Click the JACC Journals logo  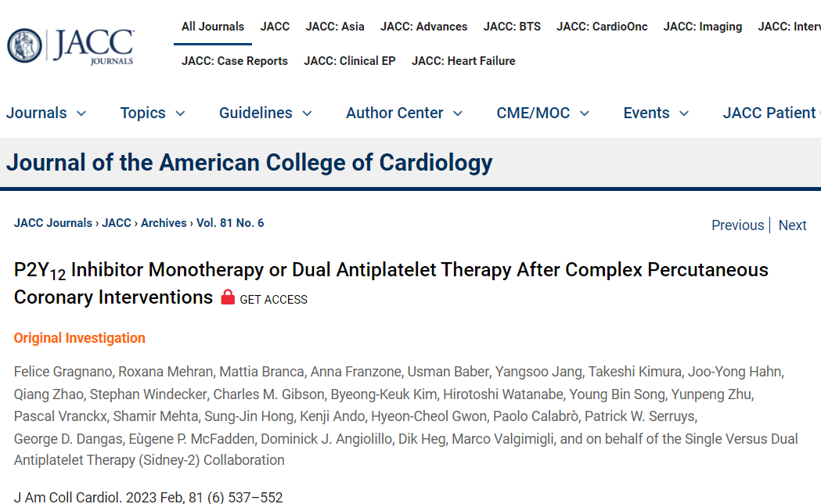click(x=70, y=46)
